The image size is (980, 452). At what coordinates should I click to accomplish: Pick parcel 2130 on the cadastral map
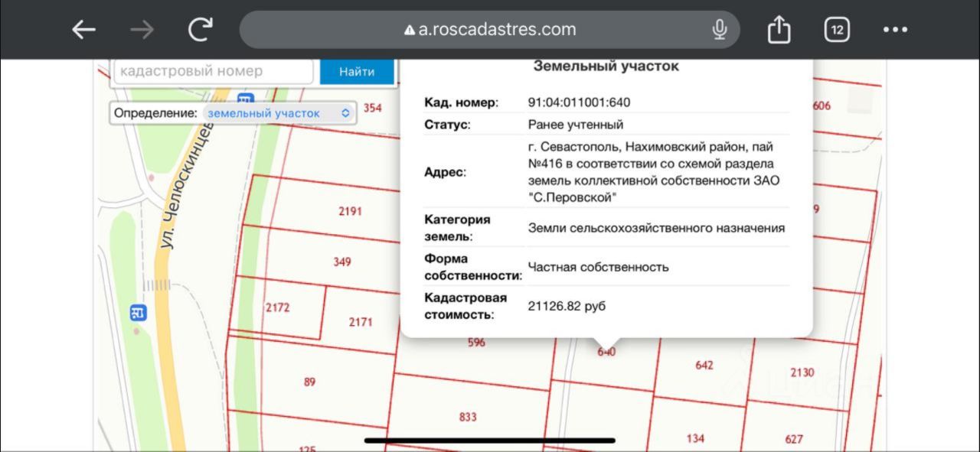coord(802,372)
